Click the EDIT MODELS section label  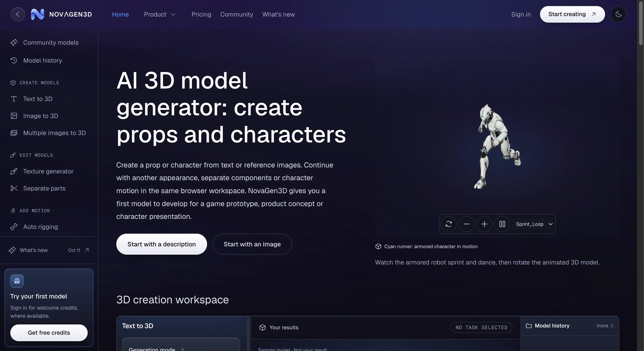(x=36, y=155)
